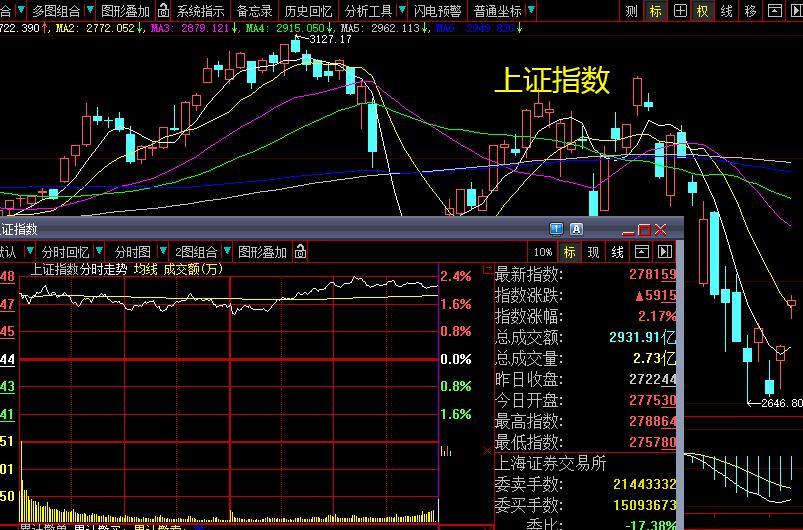Click the 昨日收盘 value 272244
This screenshot has height=530, width=803.
pyautogui.click(x=652, y=379)
